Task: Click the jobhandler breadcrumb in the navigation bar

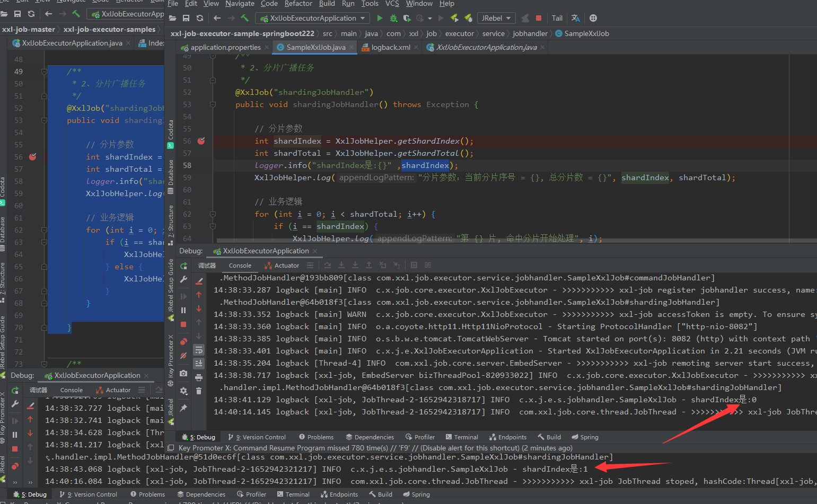Action: 530,33
